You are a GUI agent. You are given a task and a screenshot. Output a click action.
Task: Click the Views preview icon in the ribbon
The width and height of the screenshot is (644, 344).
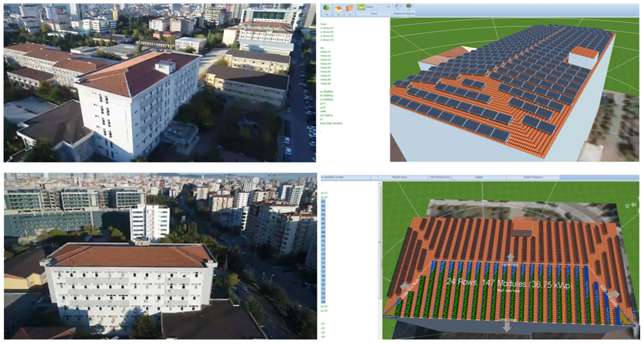(x=361, y=7)
